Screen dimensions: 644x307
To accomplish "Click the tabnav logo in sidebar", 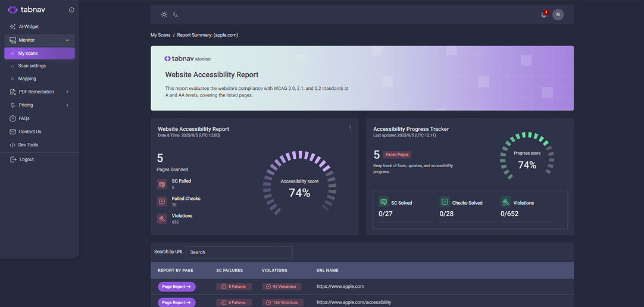I will pyautogui.click(x=27, y=10).
